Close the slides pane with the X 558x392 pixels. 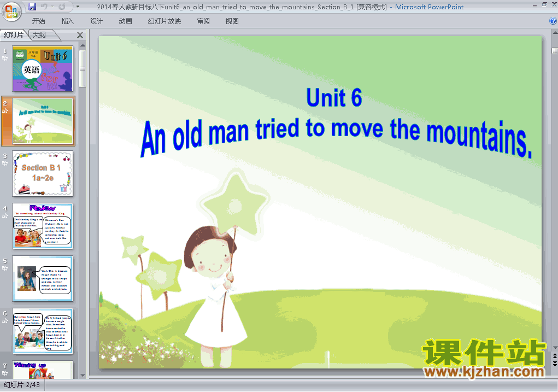coord(80,35)
